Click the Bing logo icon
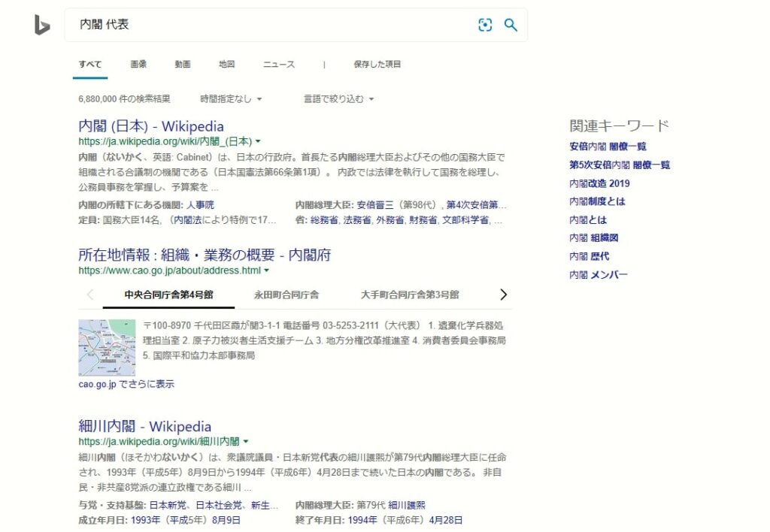Image resolution: width=770 pixels, height=532 pixels. click(42, 25)
